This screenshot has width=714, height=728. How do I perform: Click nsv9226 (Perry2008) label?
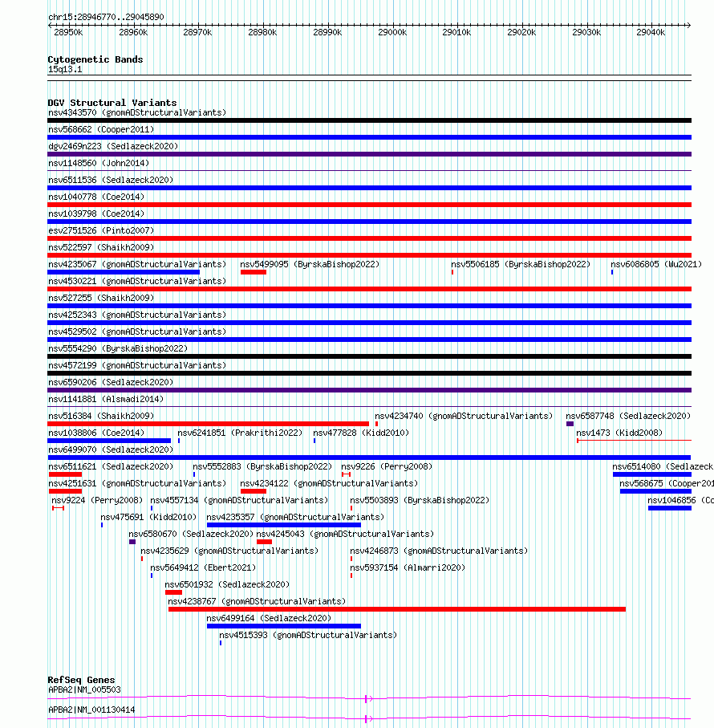pyautogui.click(x=387, y=466)
